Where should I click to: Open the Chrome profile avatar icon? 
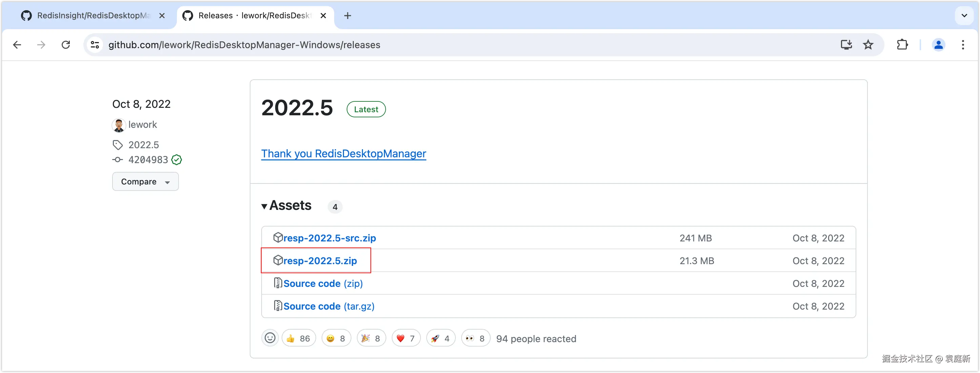(x=938, y=45)
